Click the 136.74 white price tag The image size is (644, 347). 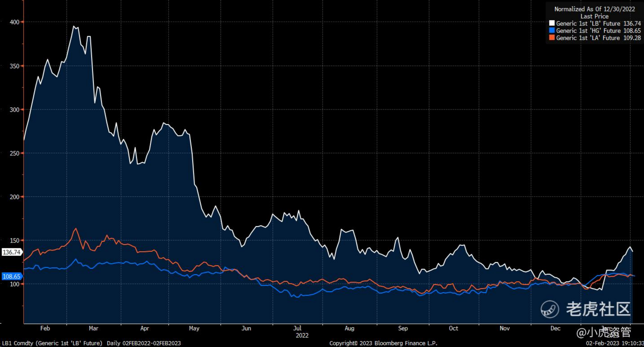(12, 252)
